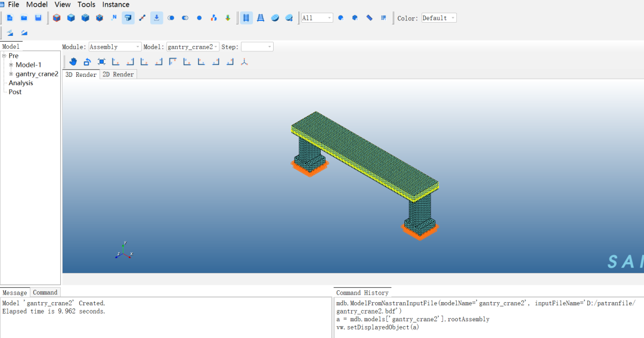The width and height of the screenshot is (644, 338).
Task: Click 'Elapsed time is 9.962 seconds.' message
Action: tap(54, 311)
